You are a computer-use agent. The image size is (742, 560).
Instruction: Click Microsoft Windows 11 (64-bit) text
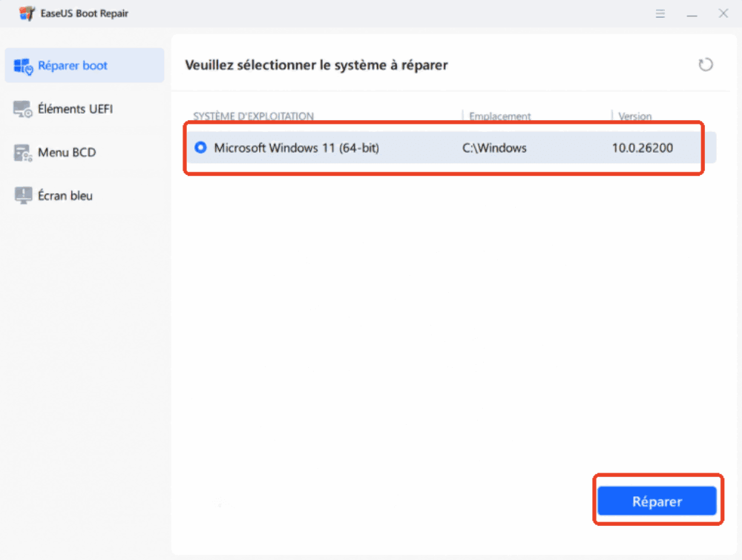[297, 148]
